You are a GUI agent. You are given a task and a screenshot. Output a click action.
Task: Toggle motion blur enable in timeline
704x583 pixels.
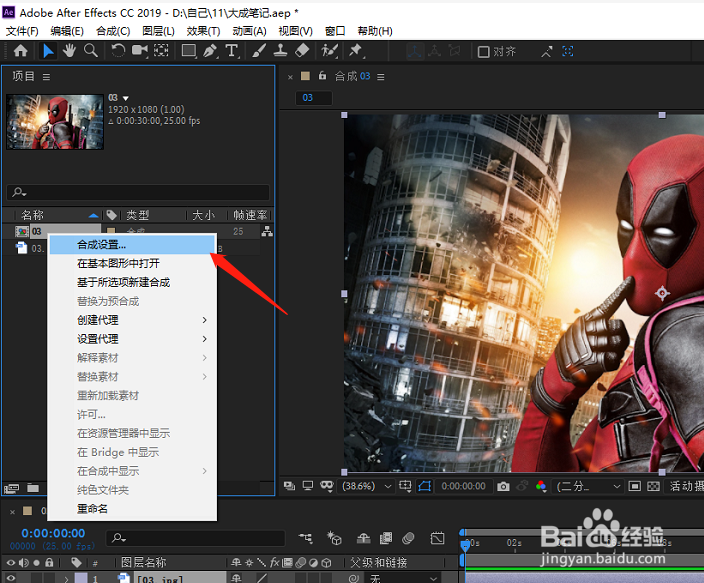[408, 538]
